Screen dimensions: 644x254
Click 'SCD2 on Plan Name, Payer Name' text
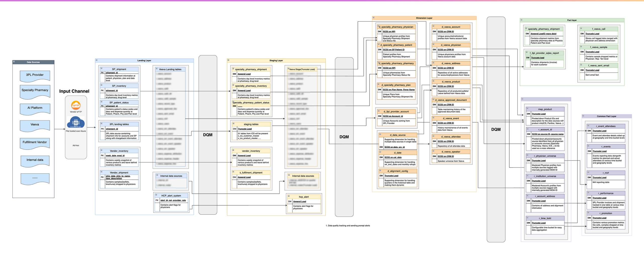tap(399, 89)
